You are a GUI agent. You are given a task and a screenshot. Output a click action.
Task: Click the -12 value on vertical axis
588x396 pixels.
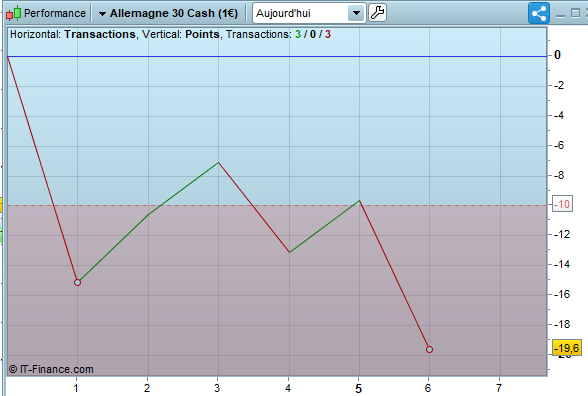(x=562, y=234)
